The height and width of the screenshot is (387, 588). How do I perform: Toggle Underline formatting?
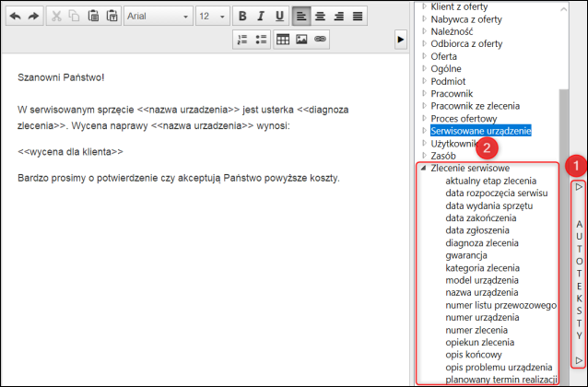[x=279, y=17]
